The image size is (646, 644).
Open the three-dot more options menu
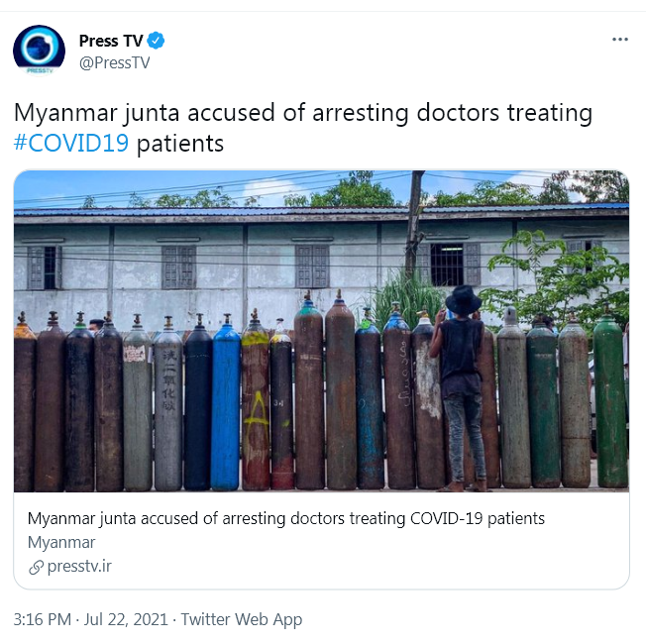pos(620,40)
